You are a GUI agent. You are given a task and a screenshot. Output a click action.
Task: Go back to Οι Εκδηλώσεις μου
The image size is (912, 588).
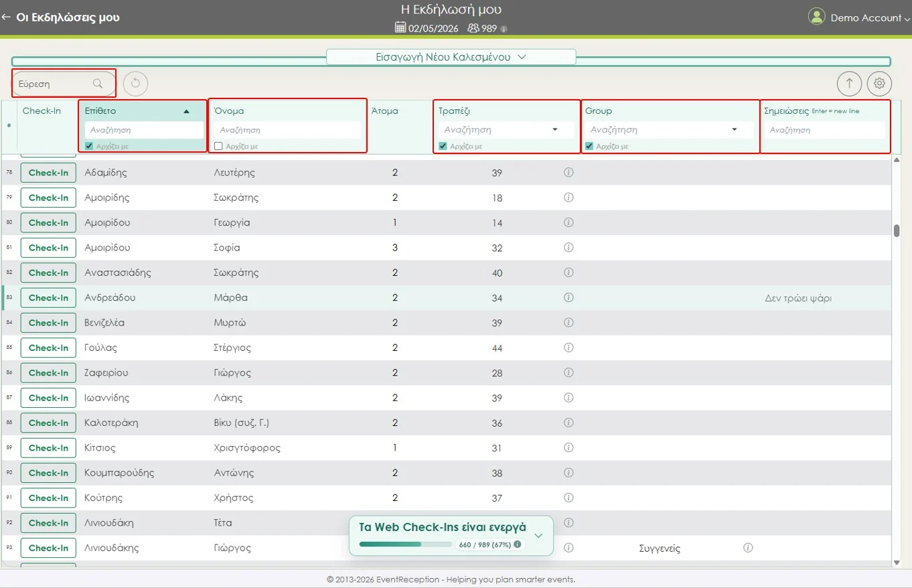click(x=60, y=17)
